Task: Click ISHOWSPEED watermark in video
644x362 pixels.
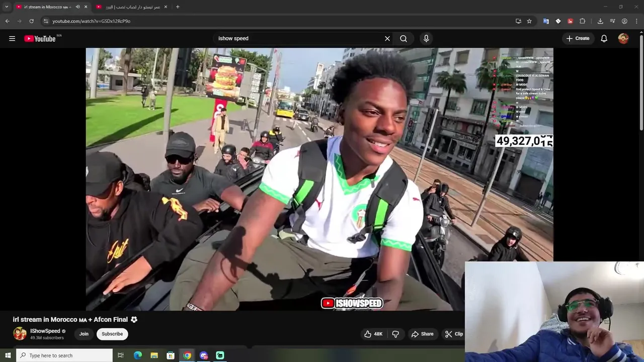Action: [352, 303]
